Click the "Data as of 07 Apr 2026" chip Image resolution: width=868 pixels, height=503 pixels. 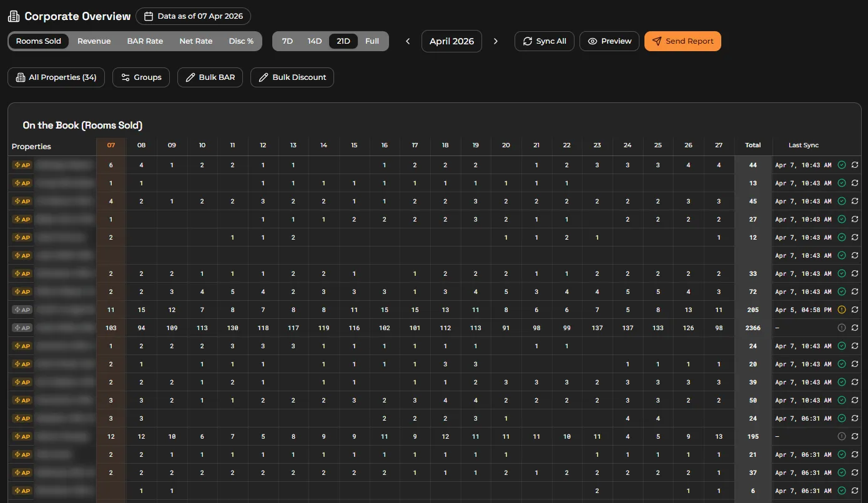click(x=194, y=16)
